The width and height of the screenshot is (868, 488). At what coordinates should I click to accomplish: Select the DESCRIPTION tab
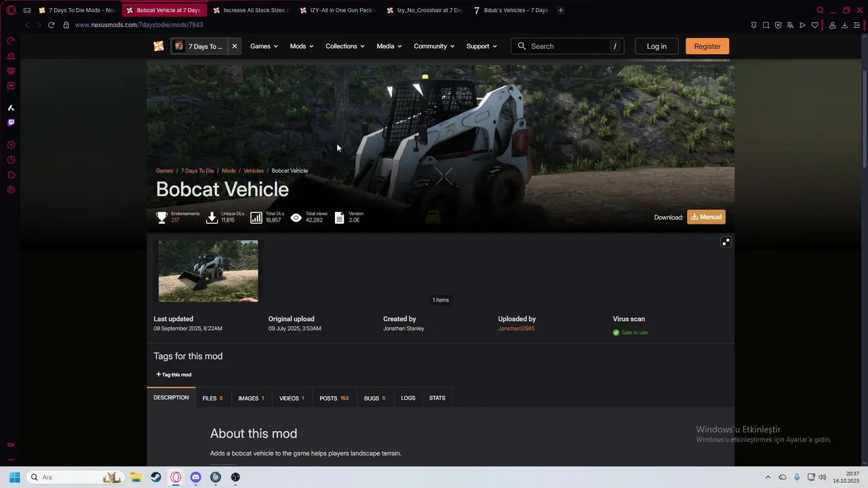(171, 397)
